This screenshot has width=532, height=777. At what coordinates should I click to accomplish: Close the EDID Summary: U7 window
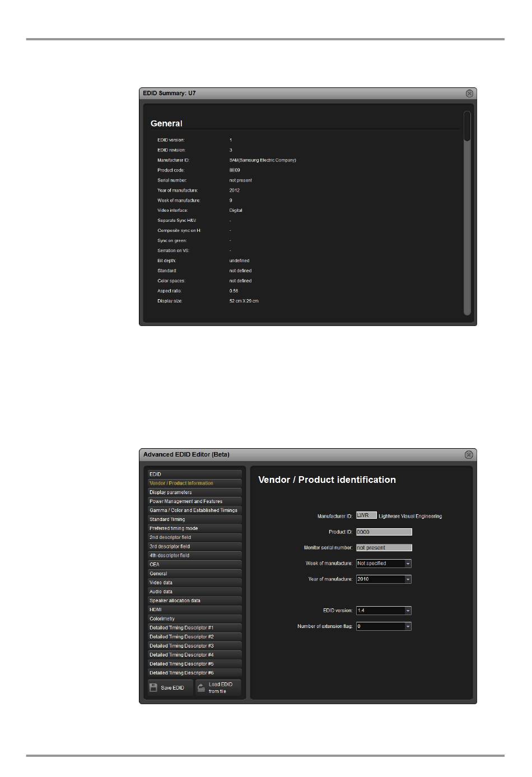[x=469, y=94]
